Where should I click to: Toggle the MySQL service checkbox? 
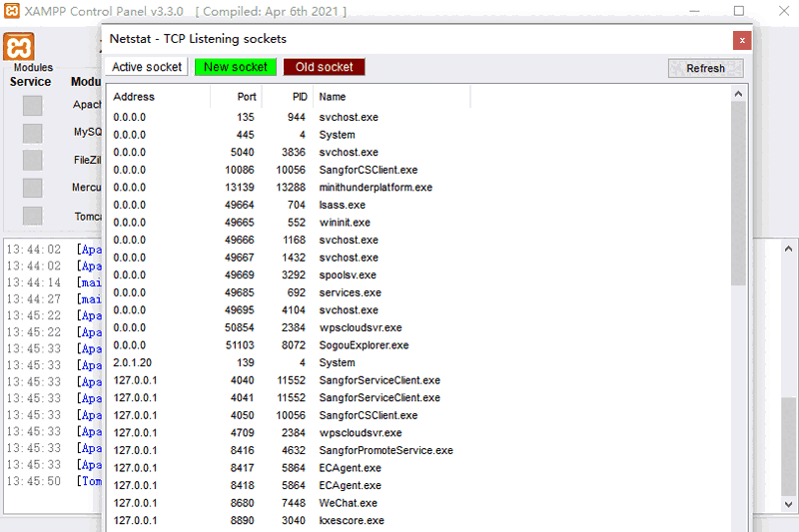pyautogui.click(x=33, y=133)
